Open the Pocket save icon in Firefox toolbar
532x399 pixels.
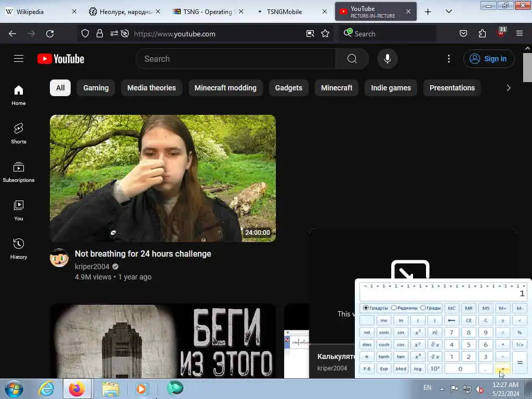pos(463,34)
